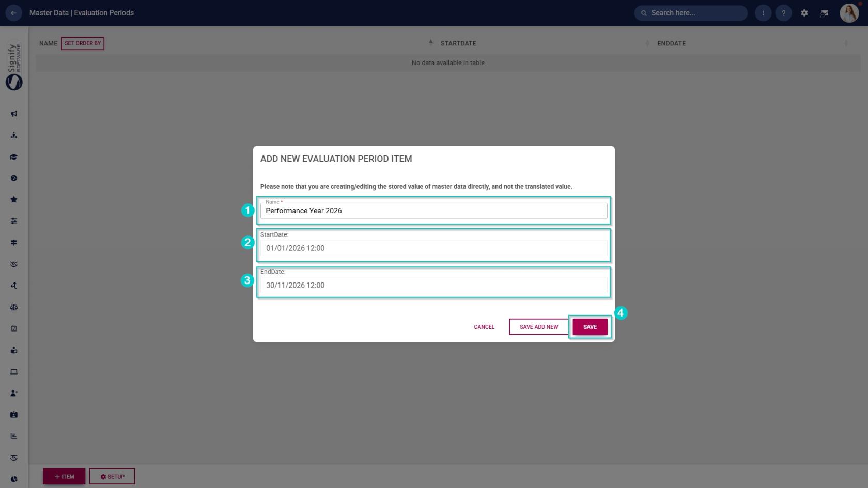Open the user profile avatar
The image size is (868, 488).
(849, 13)
